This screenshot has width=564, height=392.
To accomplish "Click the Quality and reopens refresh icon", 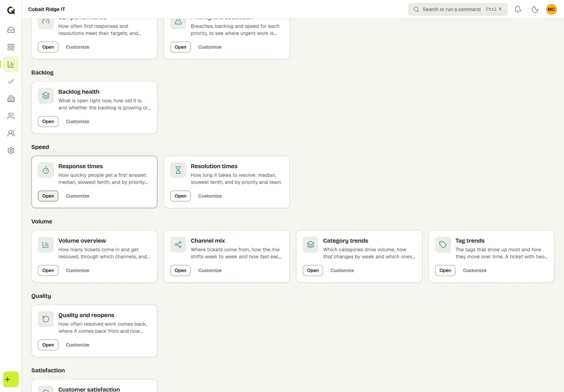I will [46, 319].
